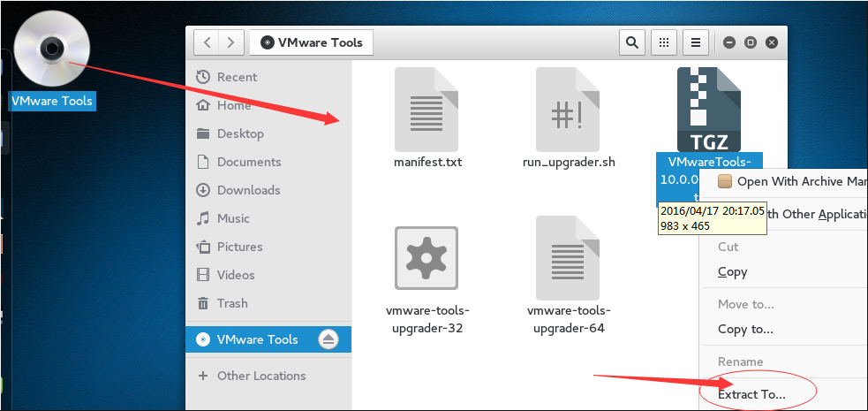Select the vmware-tools-upgrader-32 gear icon

426,257
